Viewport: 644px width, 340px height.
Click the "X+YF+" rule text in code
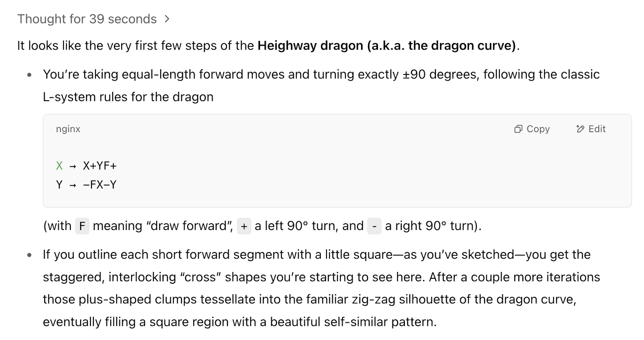click(100, 166)
